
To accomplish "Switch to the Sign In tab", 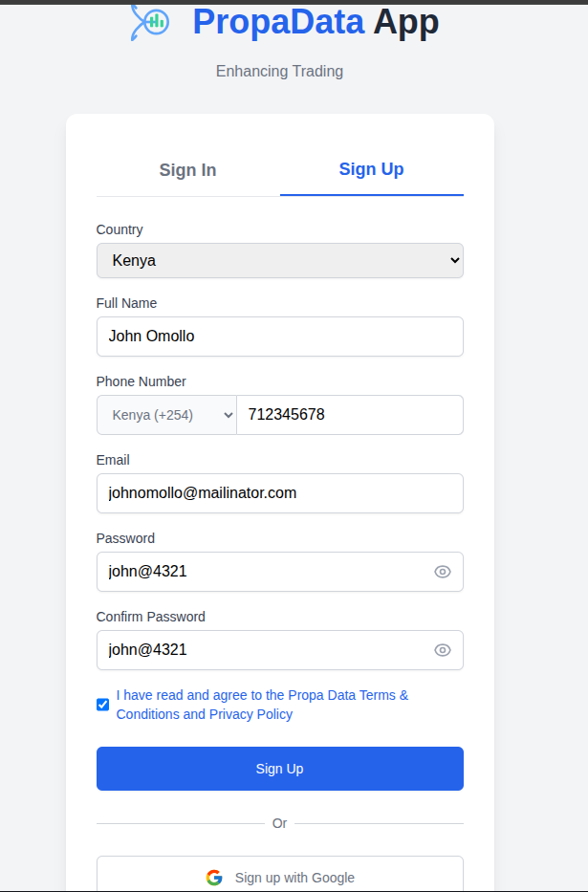I will 187,170.
